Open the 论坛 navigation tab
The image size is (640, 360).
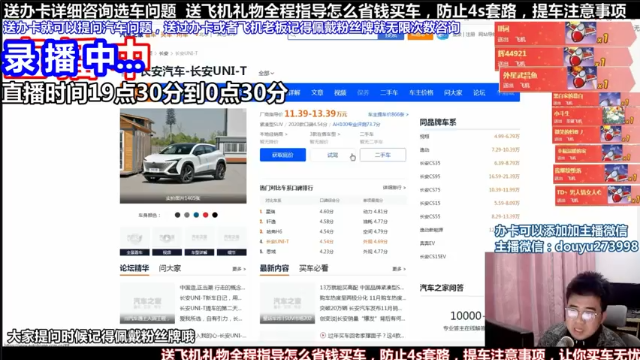point(479,93)
